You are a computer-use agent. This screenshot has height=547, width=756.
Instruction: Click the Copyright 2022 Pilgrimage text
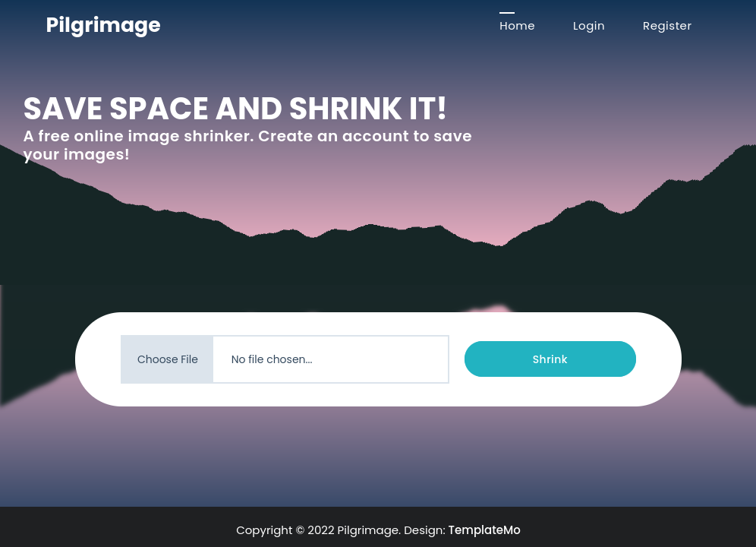(x=318, y=530)
